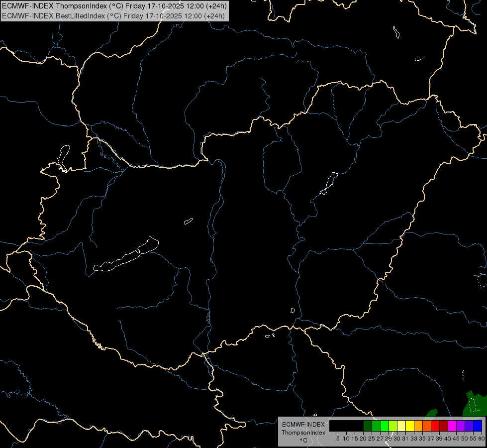Click the small lake outline northeast of Balaton
The image size is (487, 448).
click(x=189, y=222)
